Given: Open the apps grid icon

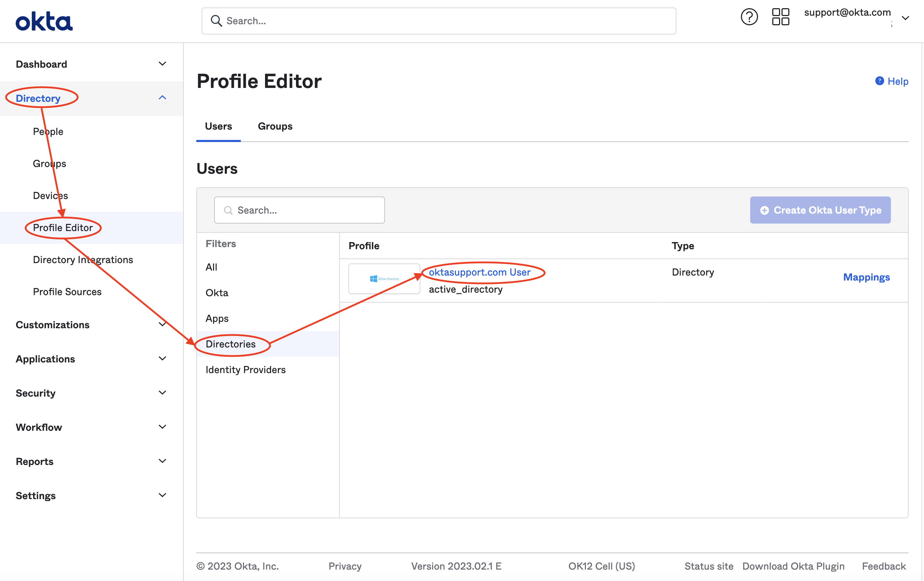Looking at the screenshot, I should [x=780, y=17].
